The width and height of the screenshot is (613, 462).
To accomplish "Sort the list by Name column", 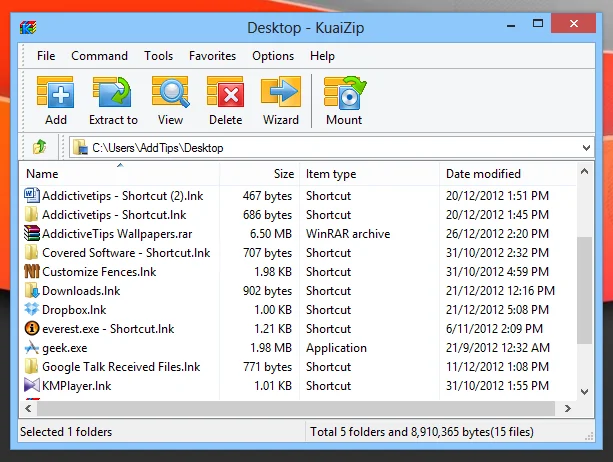I will click(120, 174).
